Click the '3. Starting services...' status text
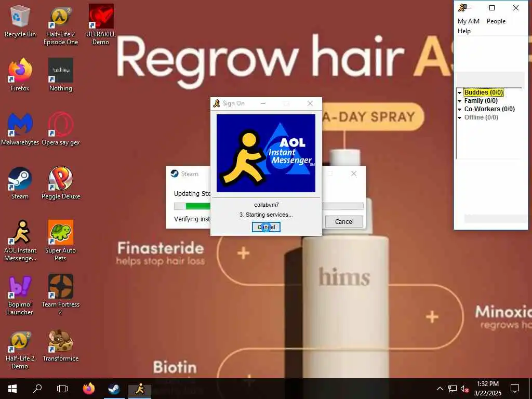Screen dimensions: 532x399 coord(266,215)
